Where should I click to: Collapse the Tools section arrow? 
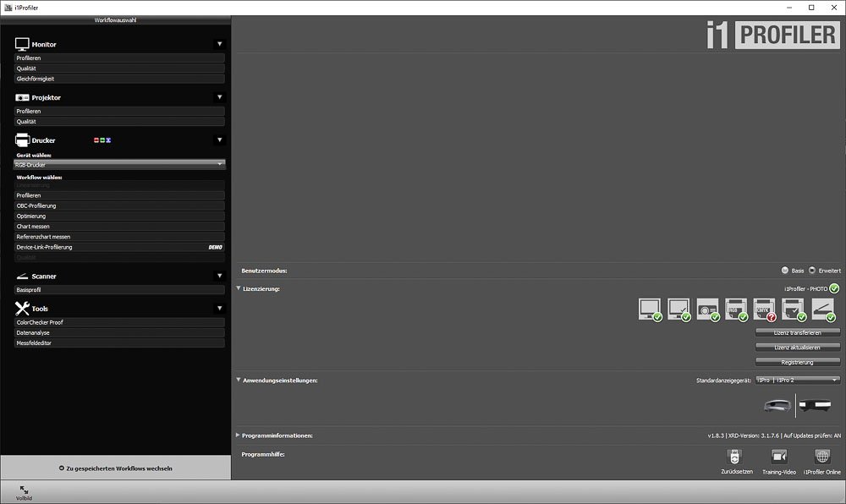tap(220, 308)
